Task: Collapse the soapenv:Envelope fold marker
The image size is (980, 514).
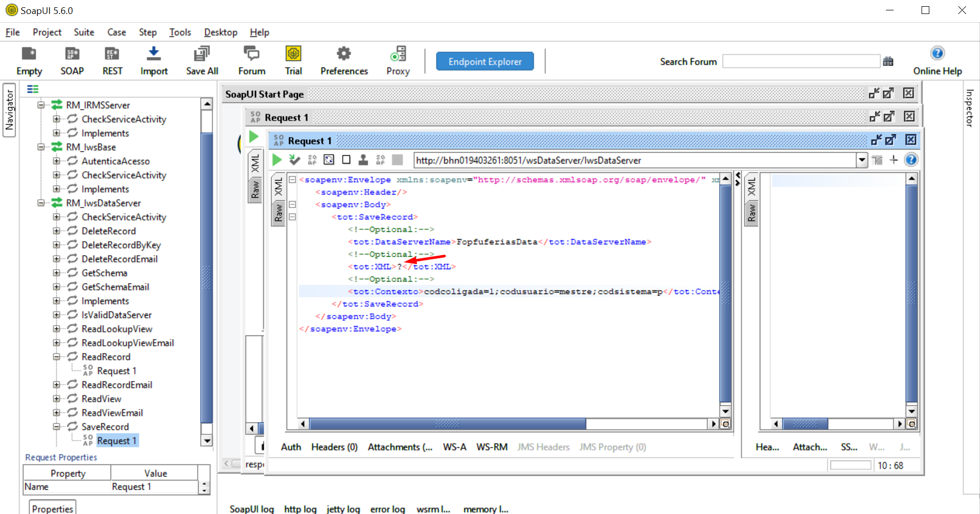Action: point(292,180)
